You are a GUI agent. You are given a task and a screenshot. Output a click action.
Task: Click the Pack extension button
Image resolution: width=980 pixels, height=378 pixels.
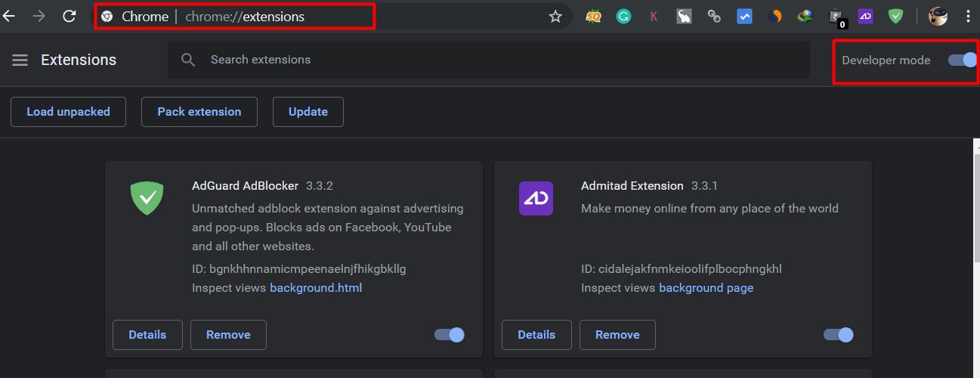coord(199,112)
